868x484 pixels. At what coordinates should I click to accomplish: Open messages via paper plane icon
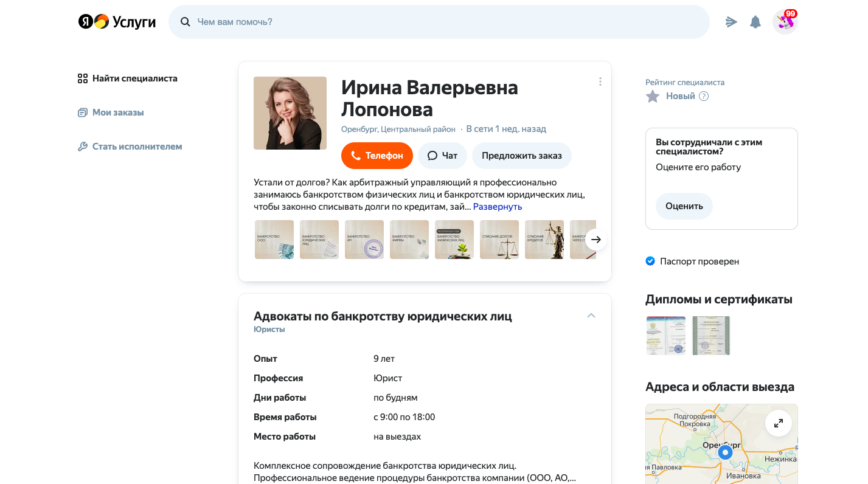coord(731,22)
